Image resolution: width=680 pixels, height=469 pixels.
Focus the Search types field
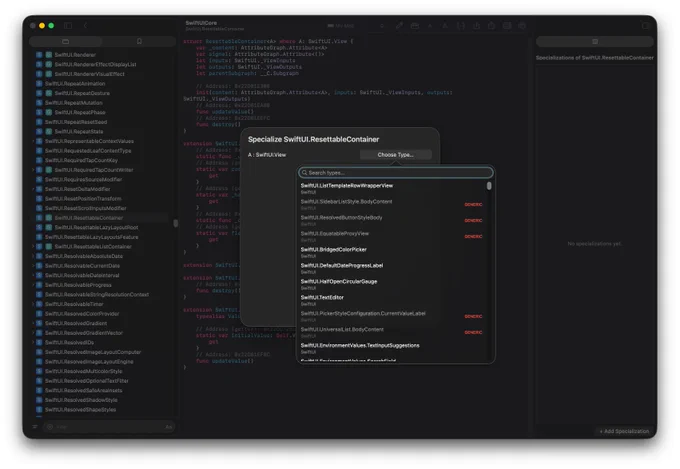[x=396, y=173]
